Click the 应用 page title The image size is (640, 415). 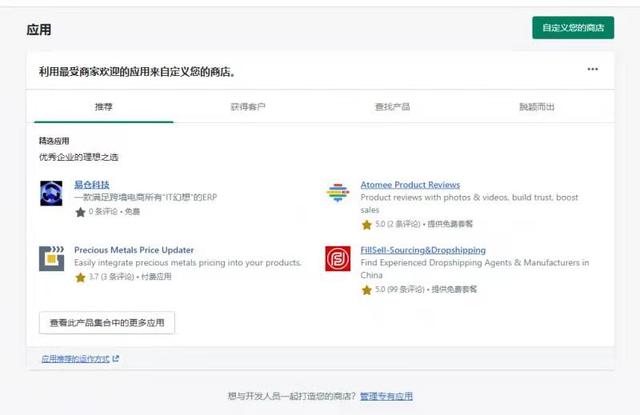click(x=39, y=30)
